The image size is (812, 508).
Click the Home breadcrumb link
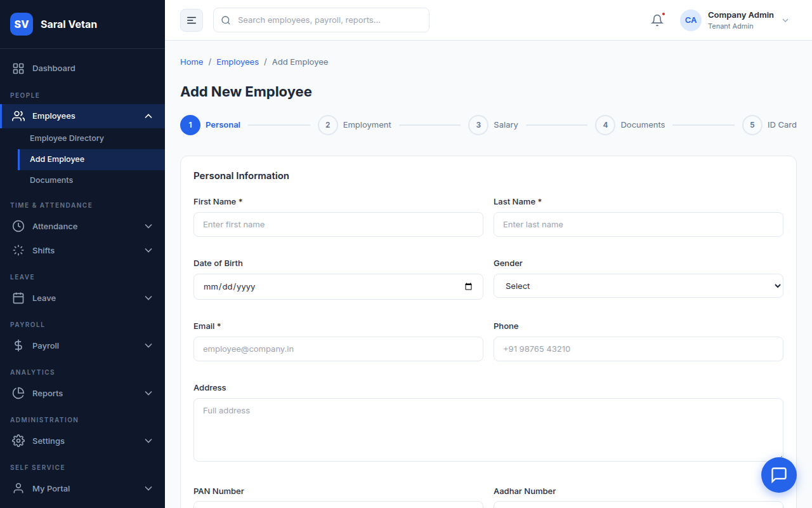coord(192,62)
